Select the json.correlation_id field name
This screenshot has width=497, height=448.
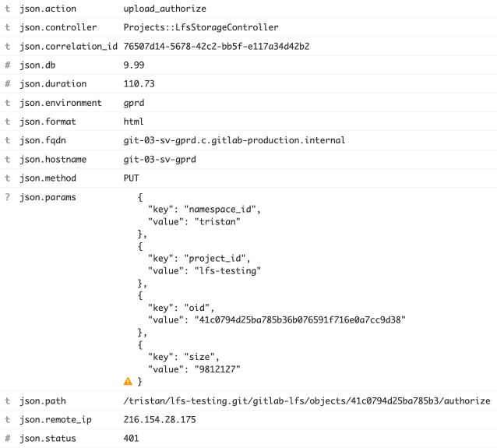click(x=69, y=46)
